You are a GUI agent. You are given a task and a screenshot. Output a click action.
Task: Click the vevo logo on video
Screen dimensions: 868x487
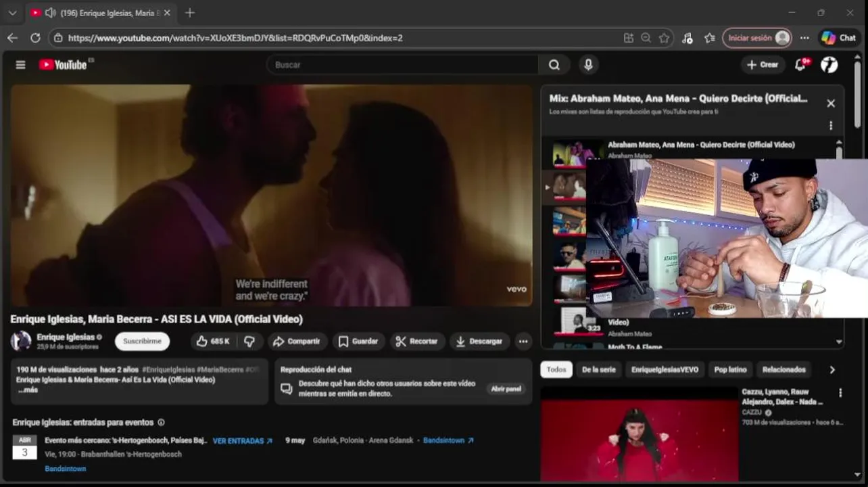click(516, 289)
